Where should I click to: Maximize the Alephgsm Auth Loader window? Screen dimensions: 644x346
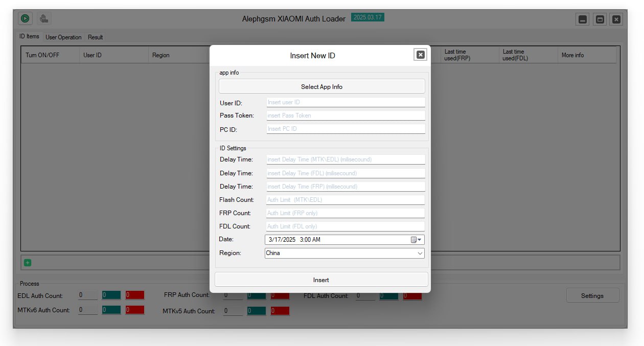tap(600, 19)
